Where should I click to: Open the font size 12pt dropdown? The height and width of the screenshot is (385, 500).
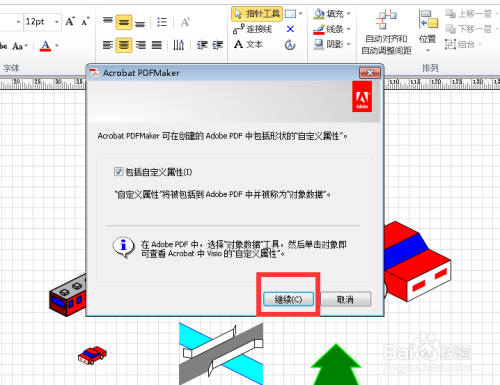tap(57, 22)
